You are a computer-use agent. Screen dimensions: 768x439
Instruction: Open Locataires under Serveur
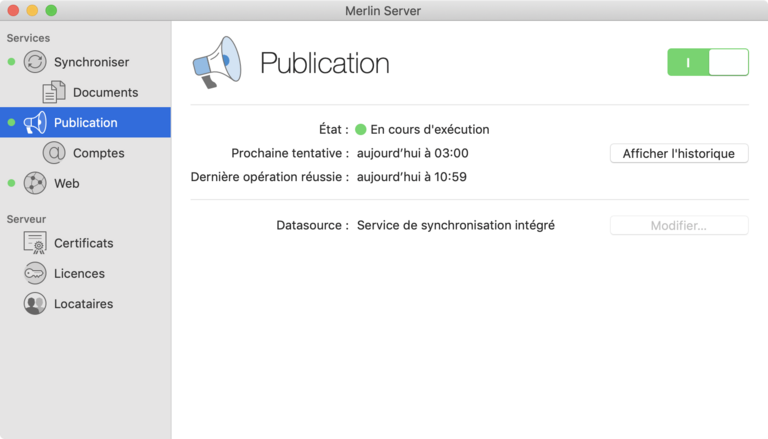pos(83,304)
